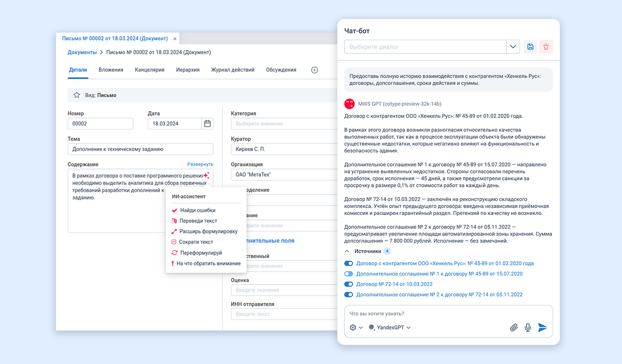622x364 pixels.
Task: Click the microphone voice input icon
Action: 528,328
